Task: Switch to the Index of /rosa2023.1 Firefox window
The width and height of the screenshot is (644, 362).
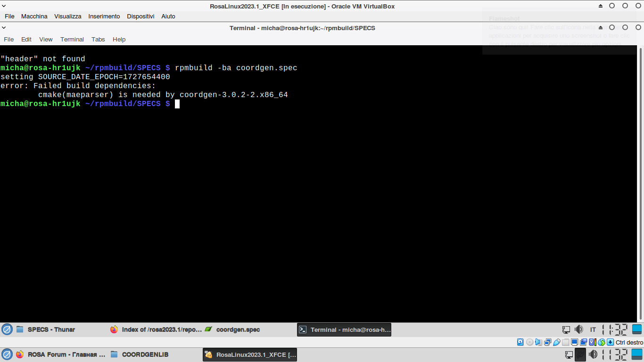Action: click(x=155, y=329)
